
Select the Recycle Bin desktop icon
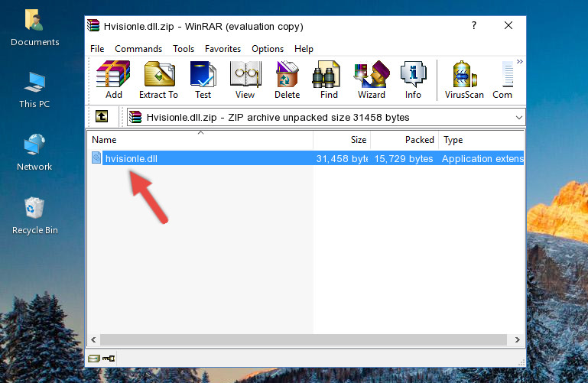(34, 207)
